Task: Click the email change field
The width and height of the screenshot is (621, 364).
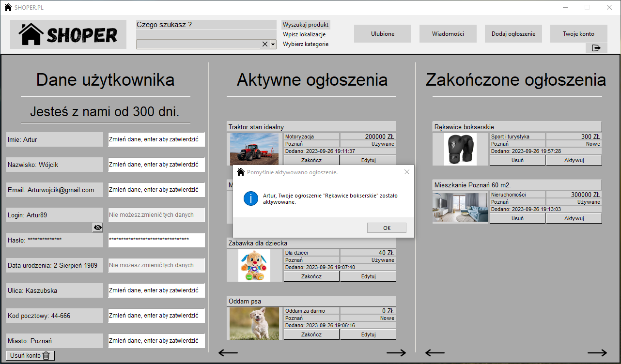Action: 156,190
